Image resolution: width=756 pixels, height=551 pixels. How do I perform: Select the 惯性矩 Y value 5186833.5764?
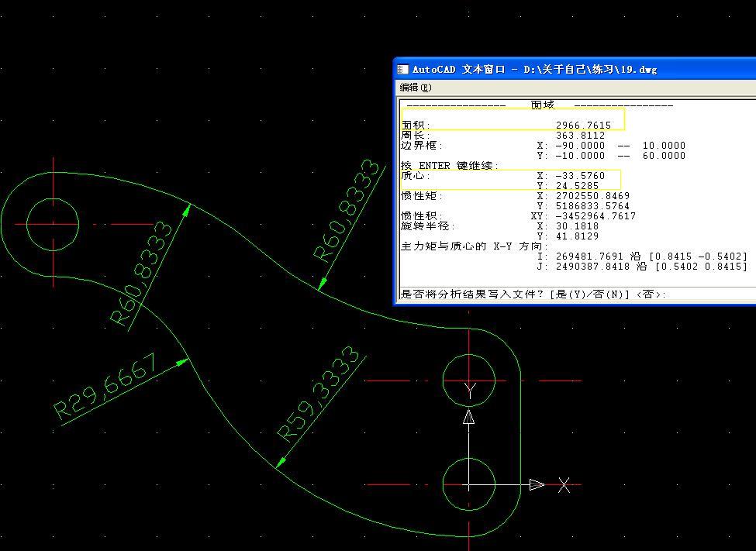[x=592, y=206]
